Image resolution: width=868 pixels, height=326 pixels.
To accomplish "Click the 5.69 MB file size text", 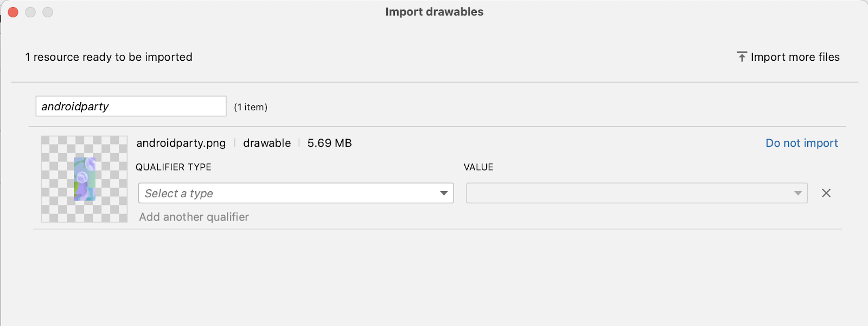I will 329,143.
